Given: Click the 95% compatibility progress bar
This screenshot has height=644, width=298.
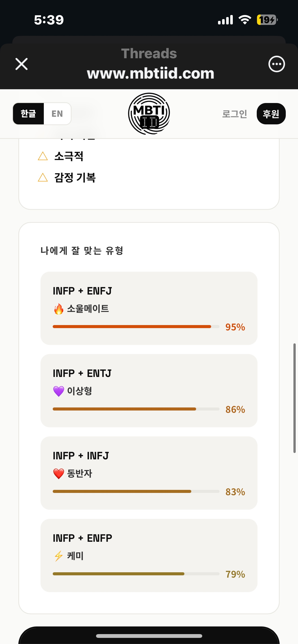Looking at the screenshot, I should [x=136, y=327].
